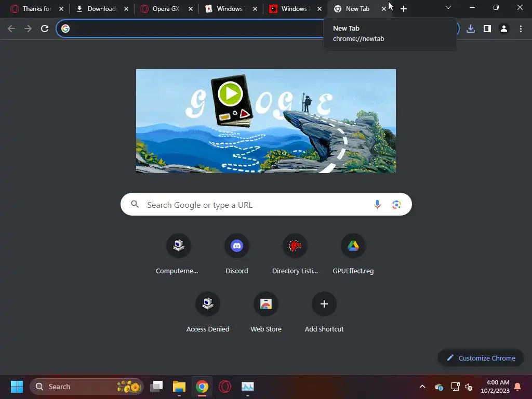
Task: Click Chrome icon in taskbar
Action: pyautogui.click(x=202, y=387)
